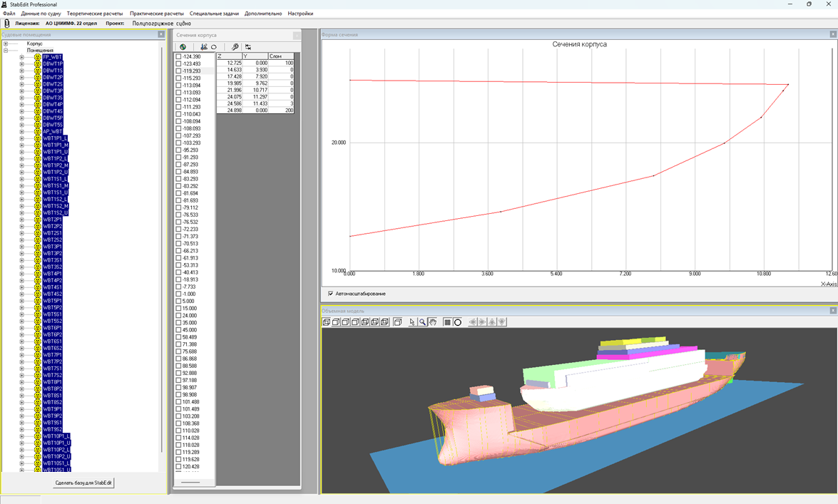The width and height of the screenshot is (838, 504).
Task: Click the circle icon in 3D model toolbar
Action: [458, 322]
